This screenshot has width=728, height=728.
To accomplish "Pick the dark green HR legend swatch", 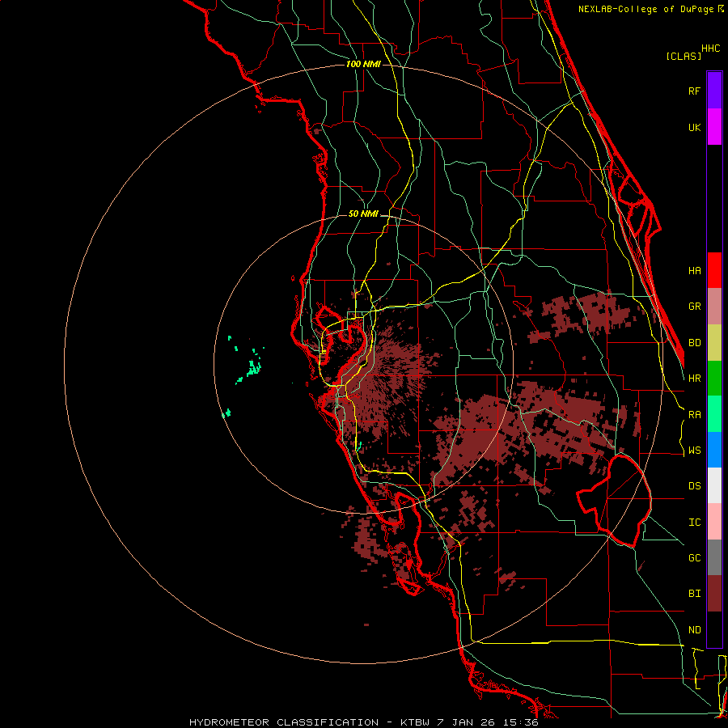I will click(x=714, y=379).
